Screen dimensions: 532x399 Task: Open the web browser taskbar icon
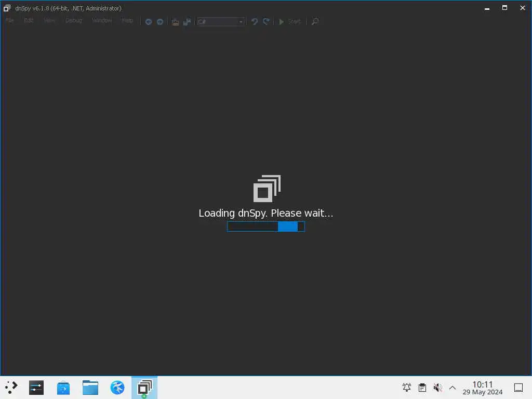click(117, 388)
